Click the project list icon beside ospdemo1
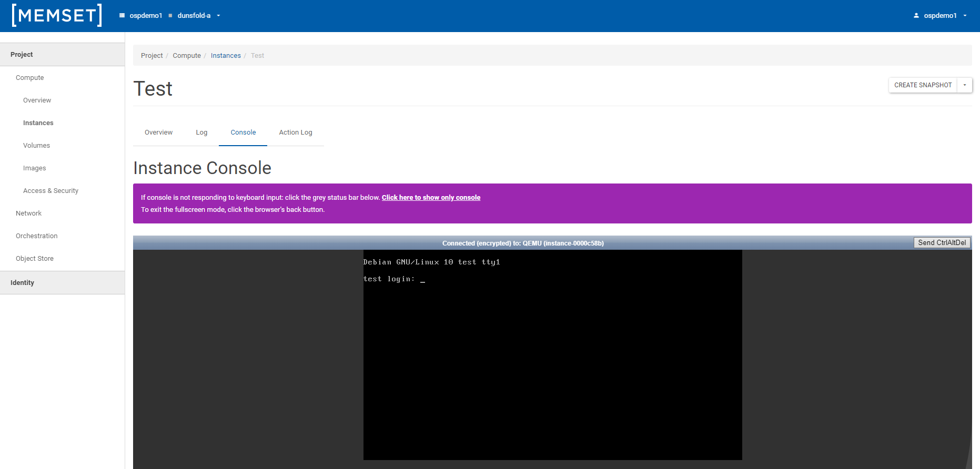The width and height of the screenshot is (980, 469). click(122, 16)
